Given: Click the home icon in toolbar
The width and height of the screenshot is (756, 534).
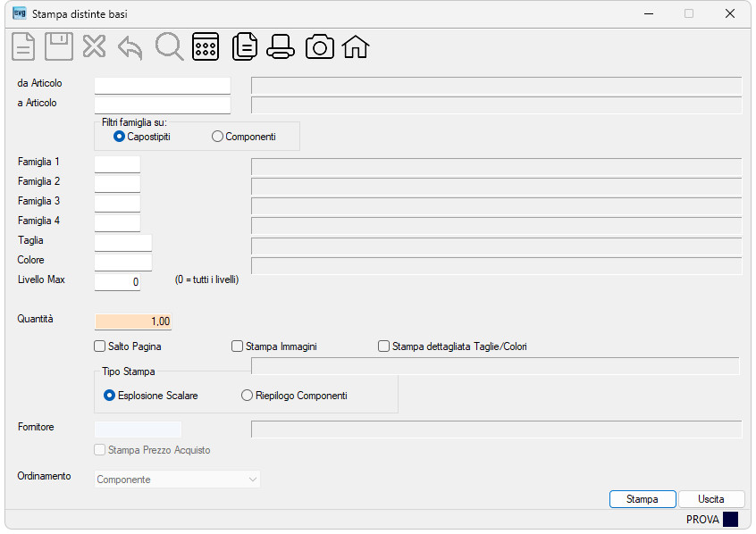Looking at the screenshot, I should (356, 46).
